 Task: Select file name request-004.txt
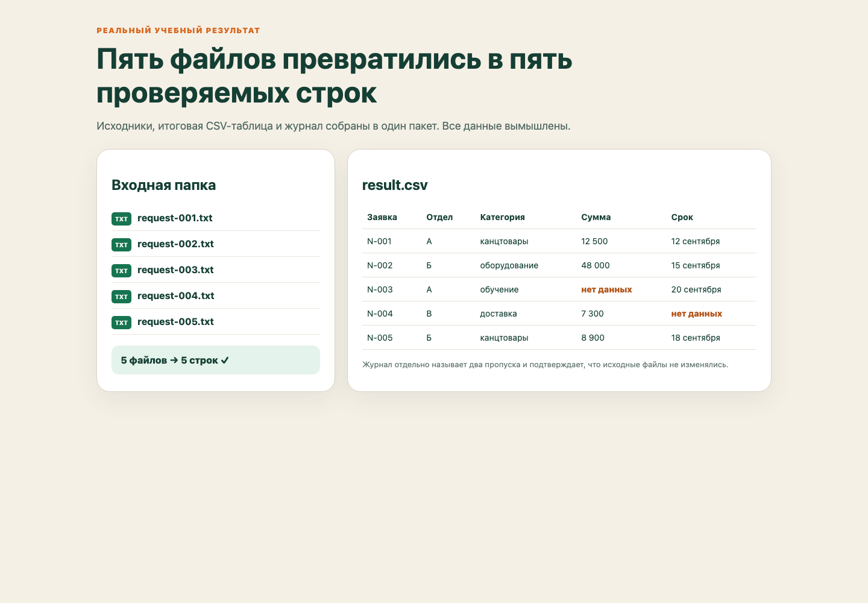176,296
